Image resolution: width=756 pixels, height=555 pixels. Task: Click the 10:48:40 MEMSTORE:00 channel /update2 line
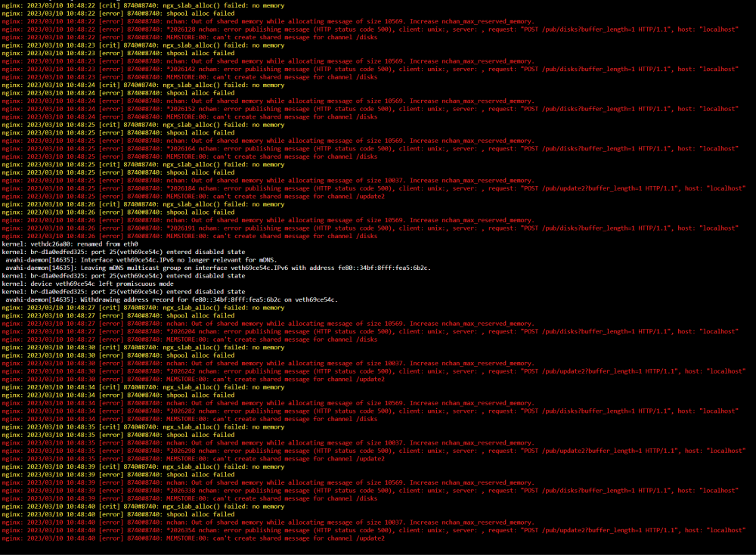pos(194,538)
